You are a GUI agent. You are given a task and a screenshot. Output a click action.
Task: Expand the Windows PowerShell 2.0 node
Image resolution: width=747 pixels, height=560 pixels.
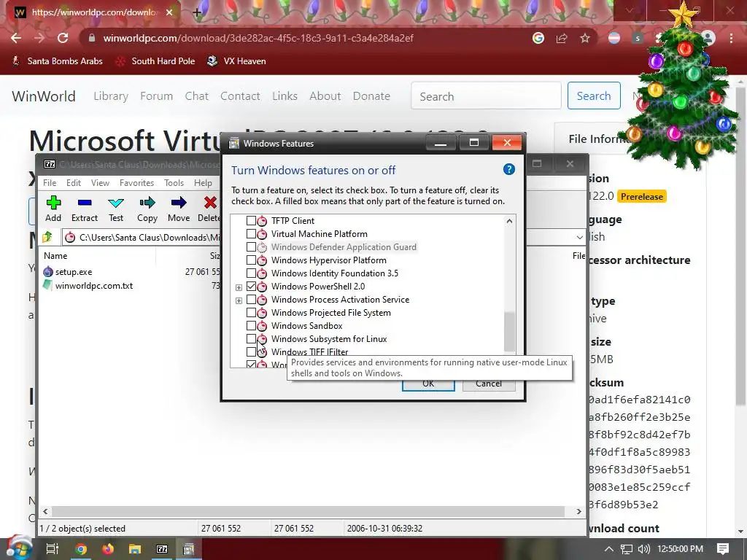tap(239, 287)
